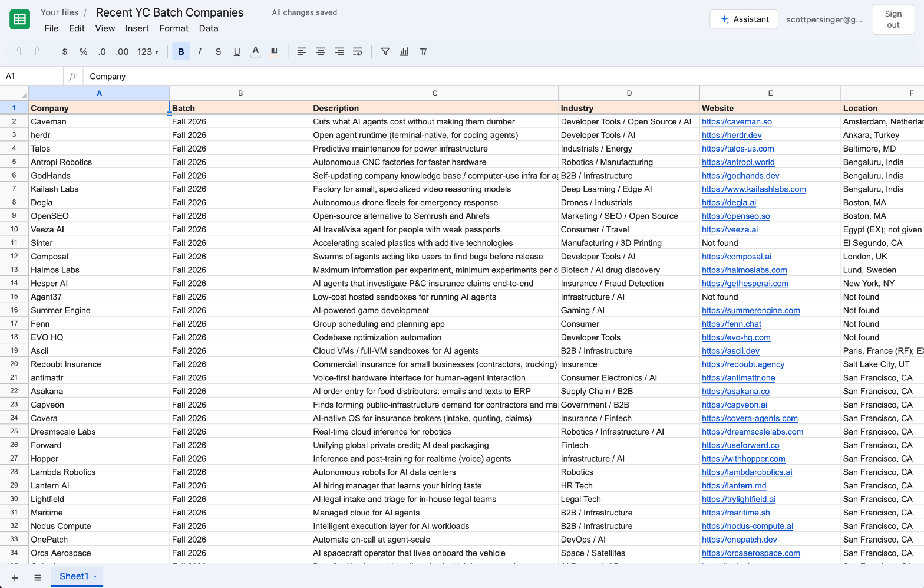Create a filter with the funnel icon
Viewport: 924px width, 588px height.
pos(385,52)
